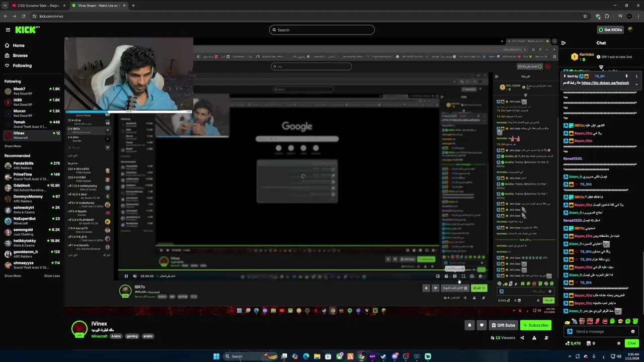
Task: Click the Subscribe button
Action: pyautogui.click(x=535, y=325)
